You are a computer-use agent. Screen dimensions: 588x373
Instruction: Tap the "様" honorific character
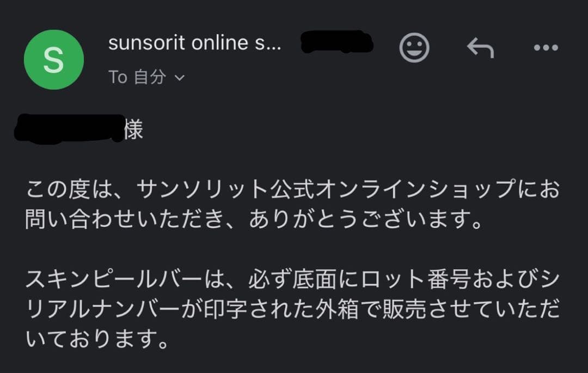click(x=134, y=130)
